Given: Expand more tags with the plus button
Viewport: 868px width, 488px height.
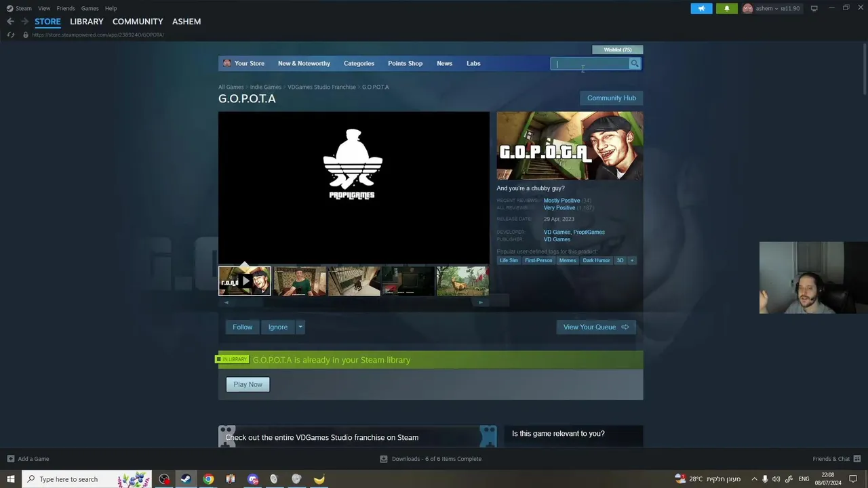Looking at the screenshot, I should (631, 260).
